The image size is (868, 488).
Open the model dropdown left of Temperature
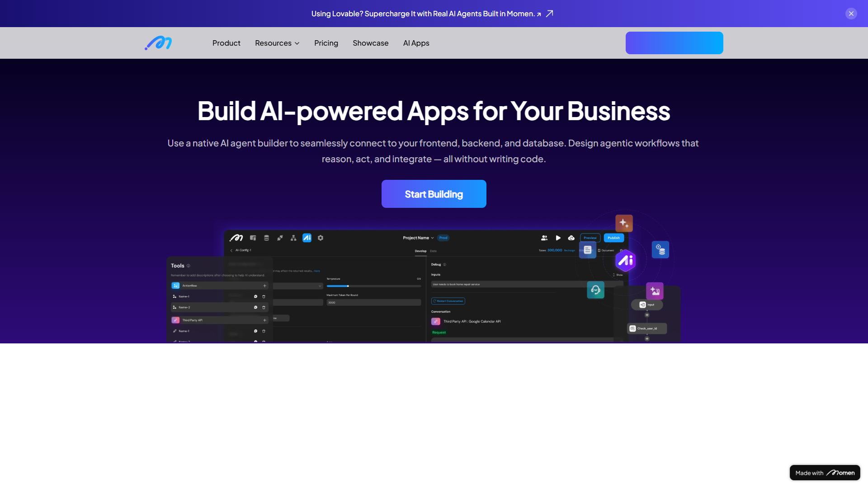pyautogui.click(x=297, y=286)
